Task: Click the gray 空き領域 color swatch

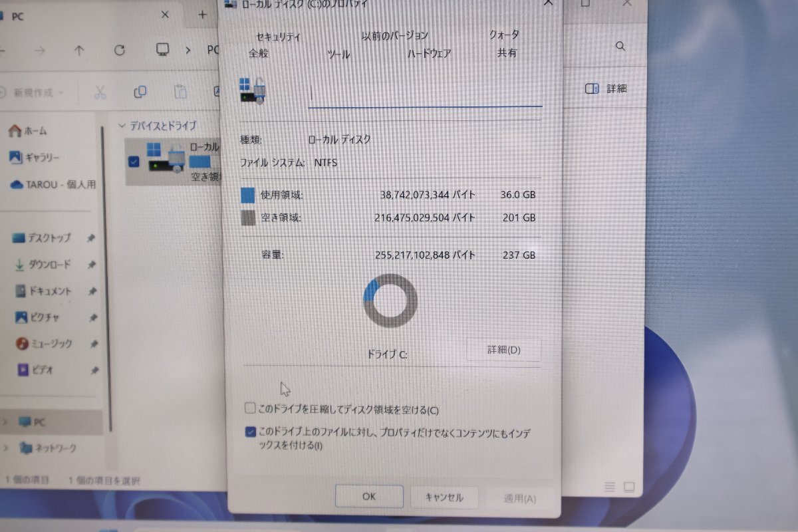Action: point(247,217)
